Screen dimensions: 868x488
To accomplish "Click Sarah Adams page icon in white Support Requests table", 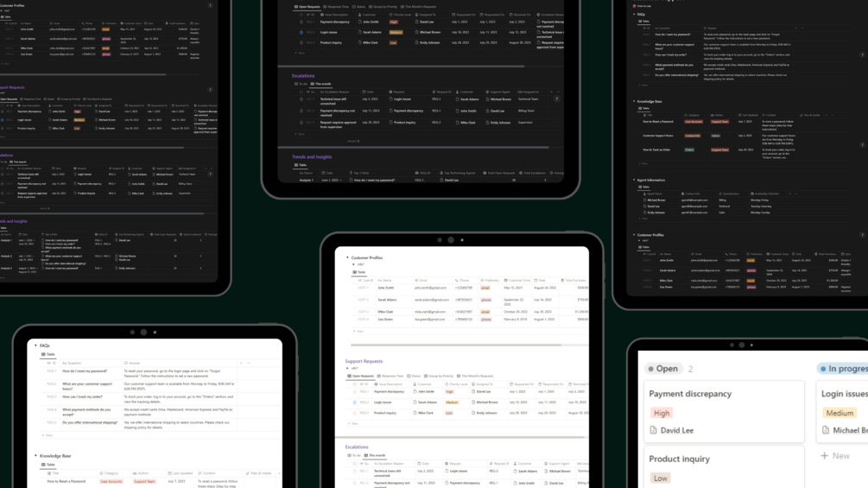I will (415, 402).
